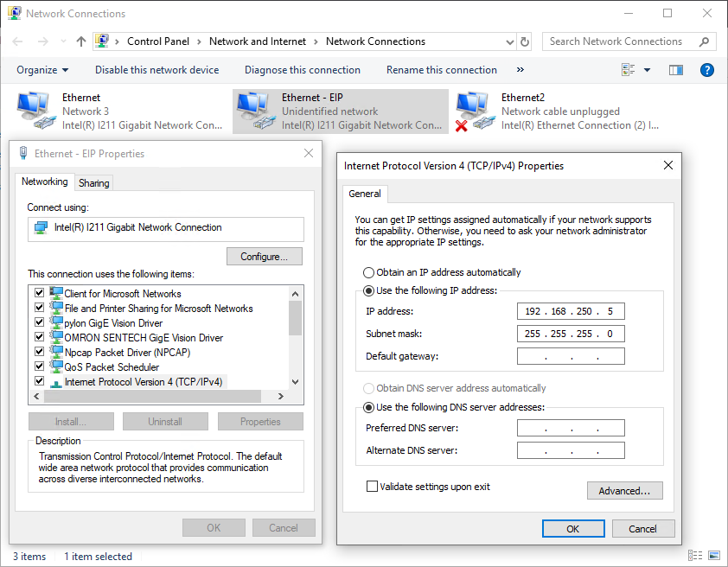Click the search magnifier icon
728x567 pixels.
705,41
